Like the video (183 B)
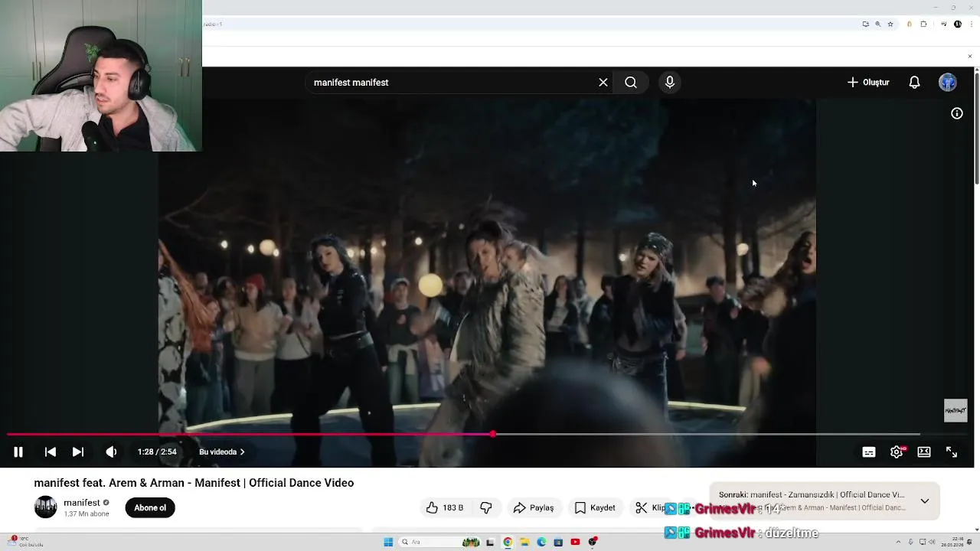The height and width of the screenshot is (551, 980). 445,507
